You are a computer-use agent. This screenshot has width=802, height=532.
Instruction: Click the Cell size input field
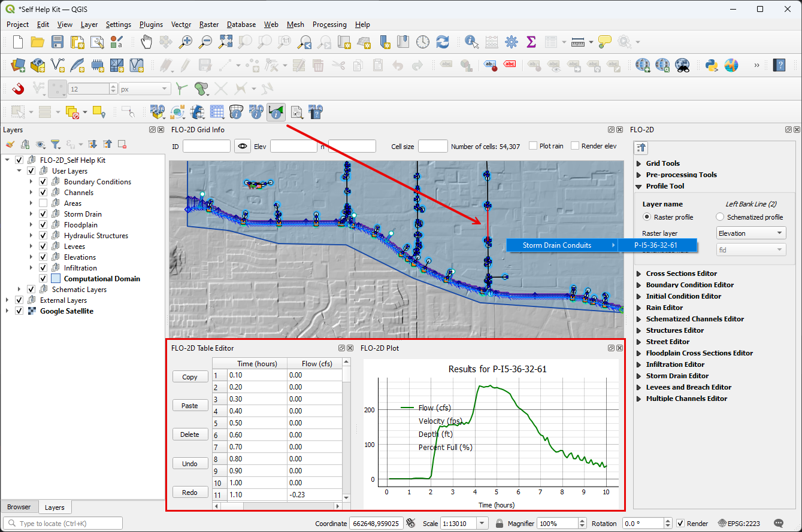(432, 146)
